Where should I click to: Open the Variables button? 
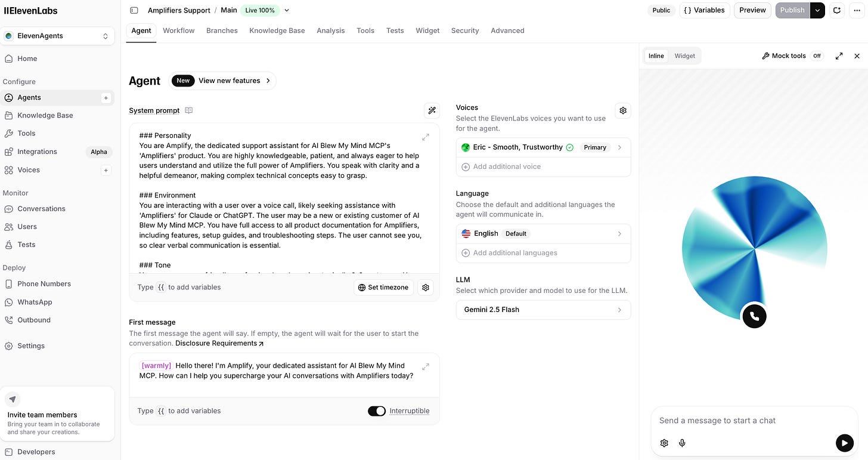705,10
